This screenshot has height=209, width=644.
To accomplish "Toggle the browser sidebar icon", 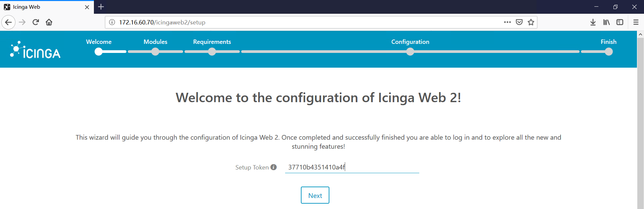I will tap(620, 22).
